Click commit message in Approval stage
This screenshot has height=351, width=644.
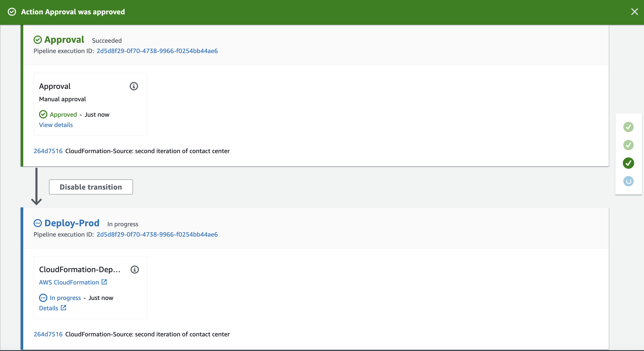148,151
